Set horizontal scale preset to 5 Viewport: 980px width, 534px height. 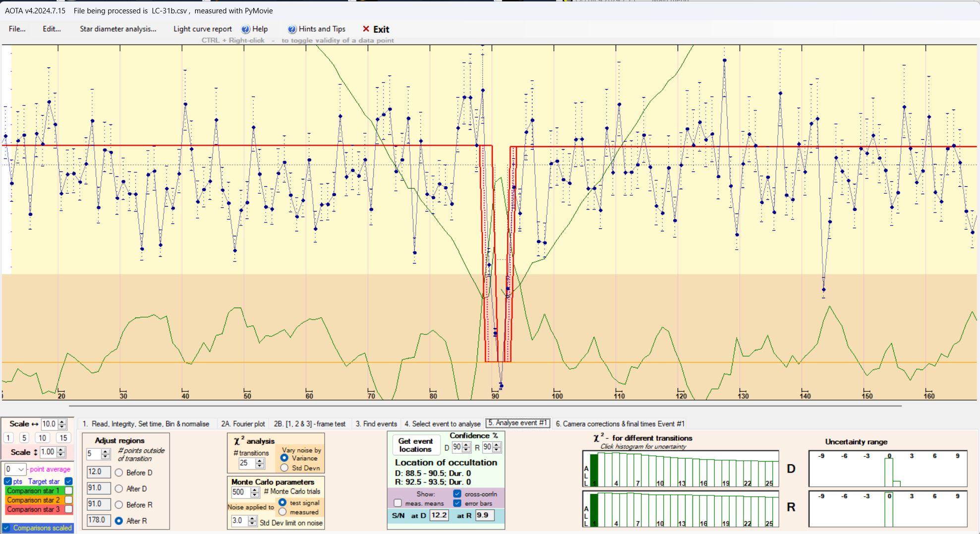(24, 438)
